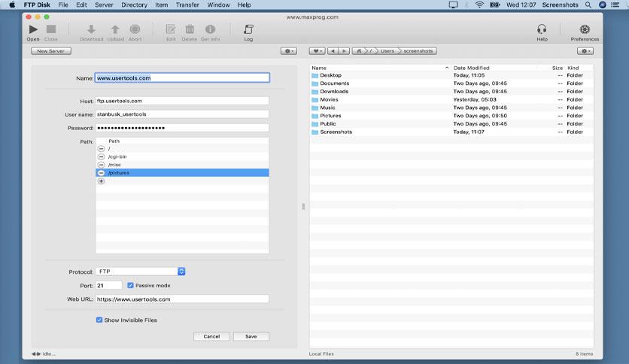629x364 pixels.
Task: Click the Download arrow icon
Action: coord(91,29)
